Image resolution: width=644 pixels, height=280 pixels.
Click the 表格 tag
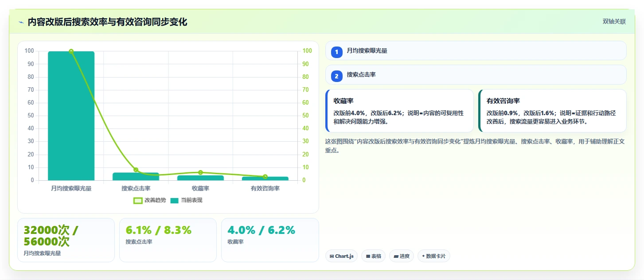[x=373, y=256]
